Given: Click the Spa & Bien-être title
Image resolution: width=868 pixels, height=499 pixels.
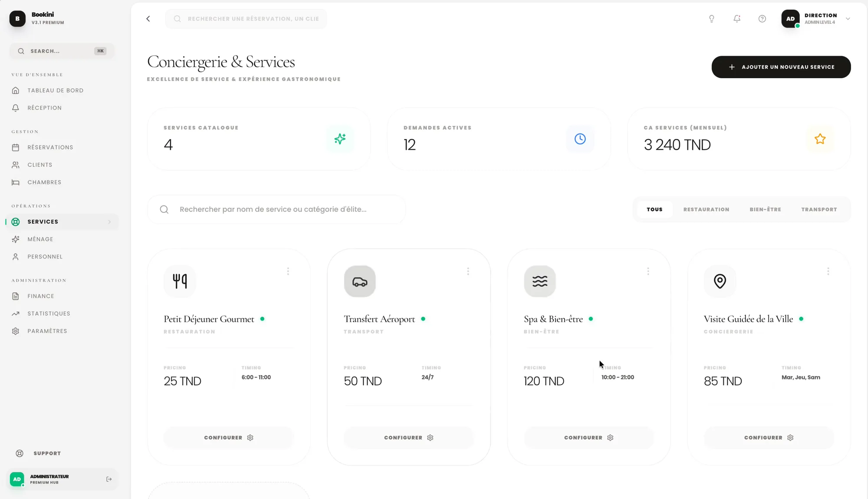Looking at the screenshot, I should point(553,319).
